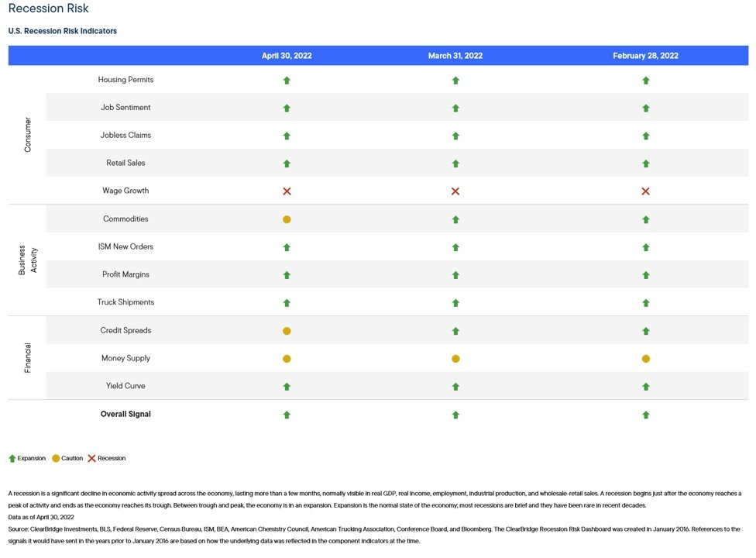Click Money Supply caution circle for March 31, 2022
The image size is (756, 558).
tap(455, 359)
